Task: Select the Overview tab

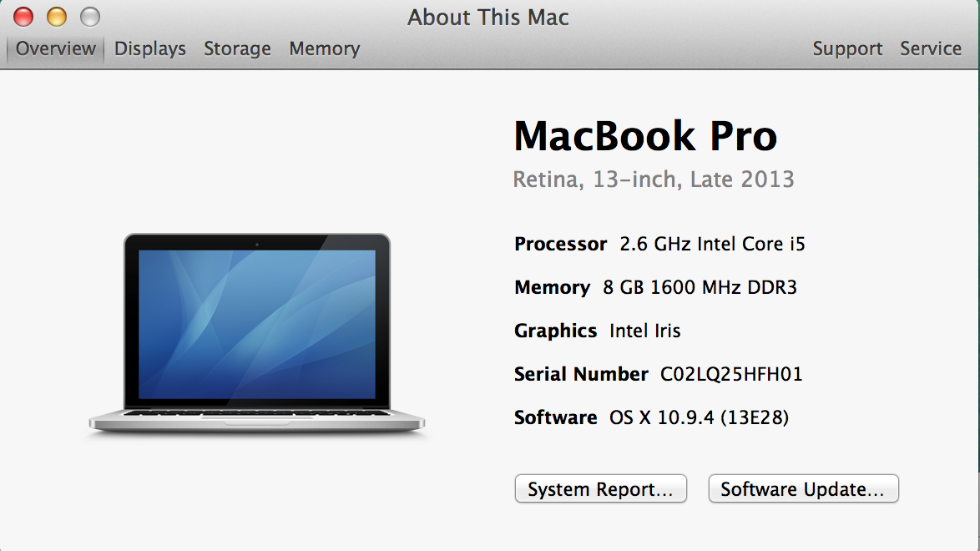Action: [x=55, y=48]
